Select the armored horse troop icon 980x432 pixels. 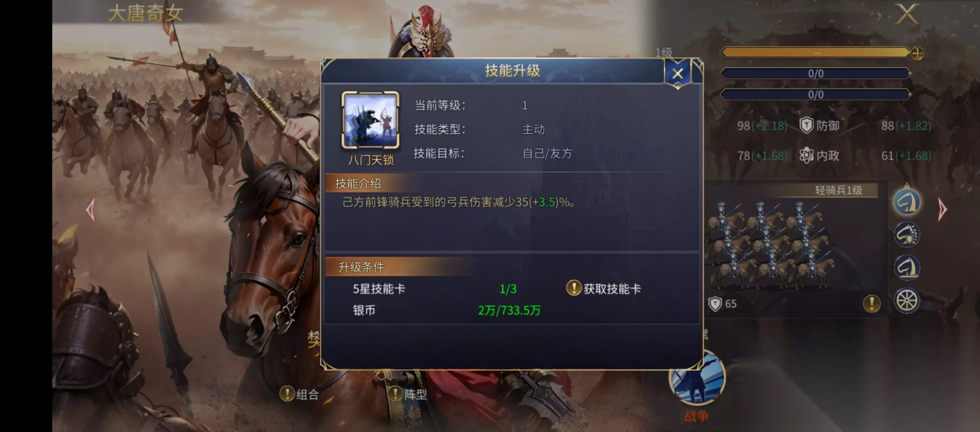click(907, 234)
